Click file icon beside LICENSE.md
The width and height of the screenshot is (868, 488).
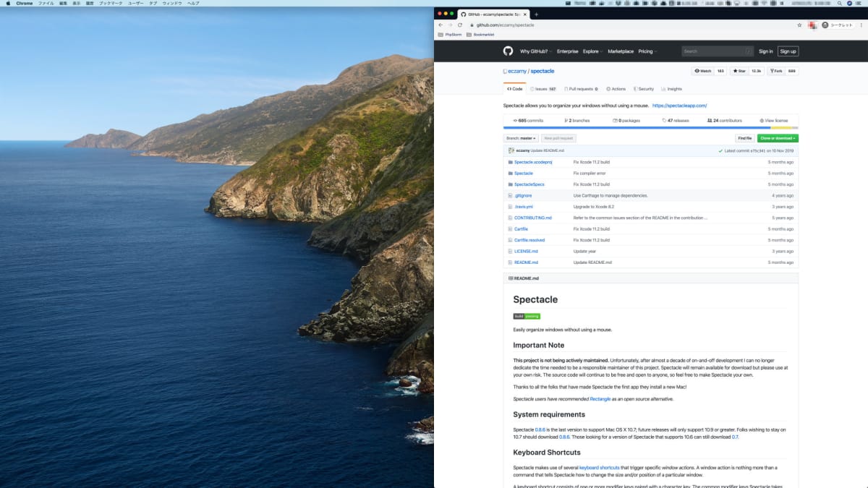click(510, 251)
